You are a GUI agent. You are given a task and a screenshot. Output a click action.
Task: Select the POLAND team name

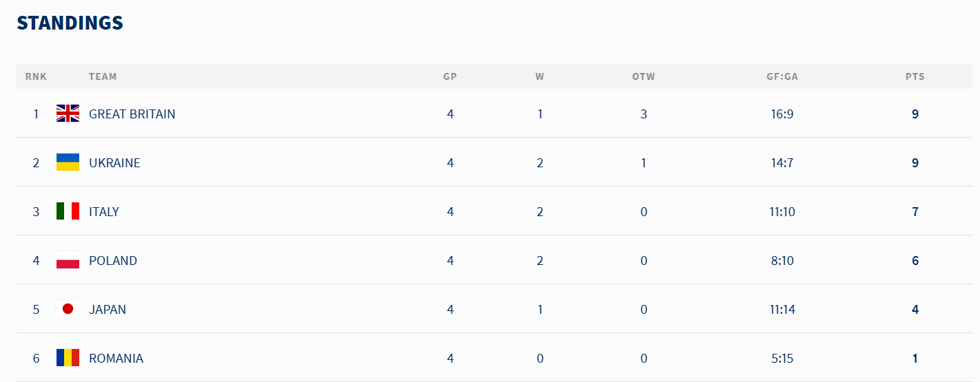[x=113, y=260]
